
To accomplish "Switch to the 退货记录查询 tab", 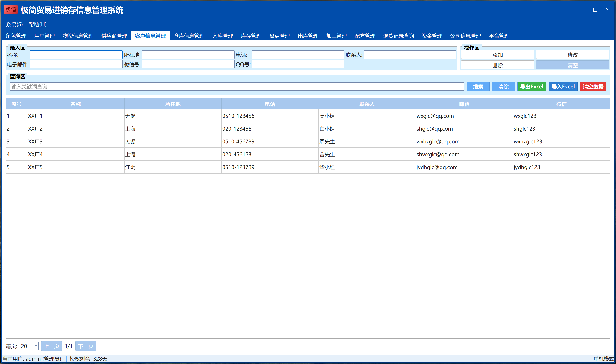I will coord(398,36).
